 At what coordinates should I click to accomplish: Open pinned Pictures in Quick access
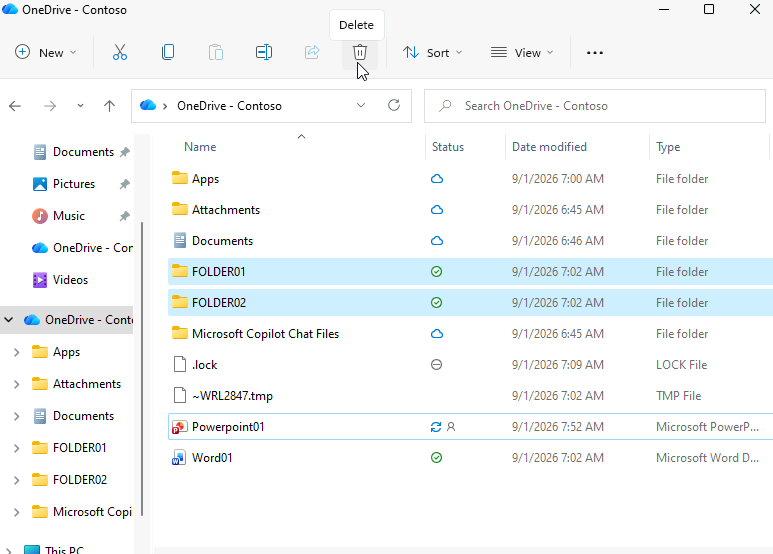click(x=64, y=184)
